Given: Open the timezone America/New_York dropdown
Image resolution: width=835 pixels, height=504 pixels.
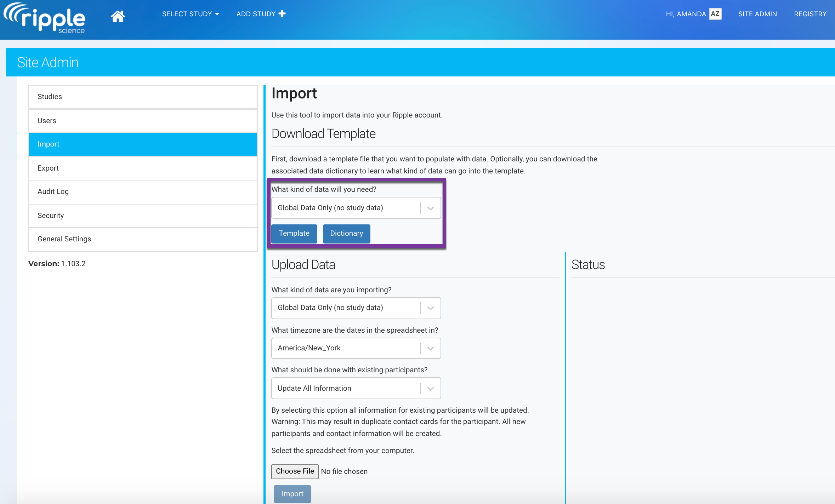Looking at the screenshot, I should [x=356, y=348].
